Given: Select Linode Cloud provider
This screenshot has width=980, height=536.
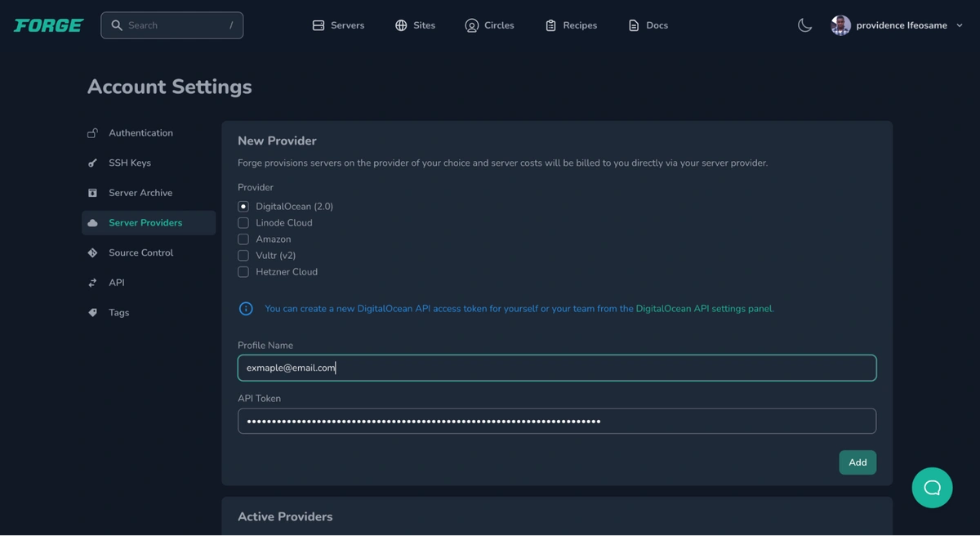Looking at the screenshot, I should coord(243,223).
